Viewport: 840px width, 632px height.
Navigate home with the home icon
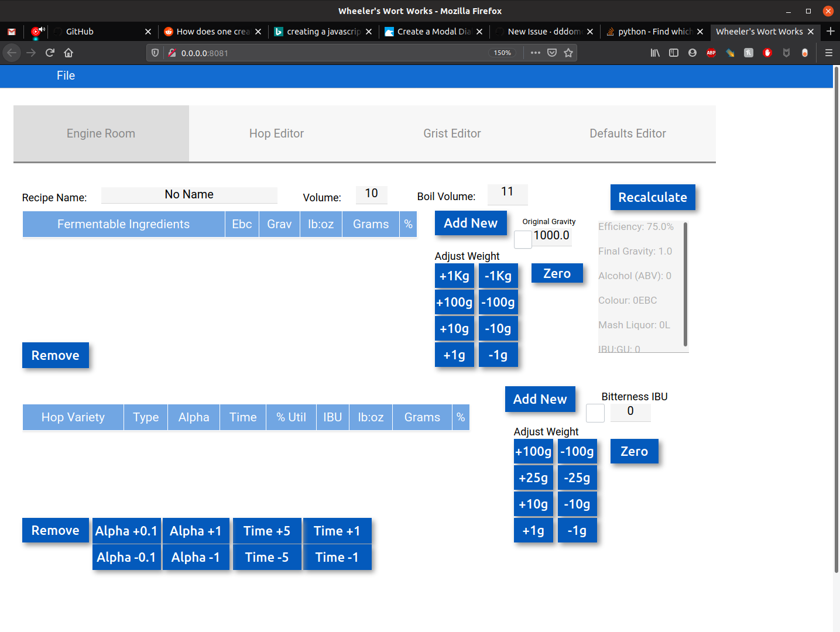pyautogui.click(x=68, y=53)
